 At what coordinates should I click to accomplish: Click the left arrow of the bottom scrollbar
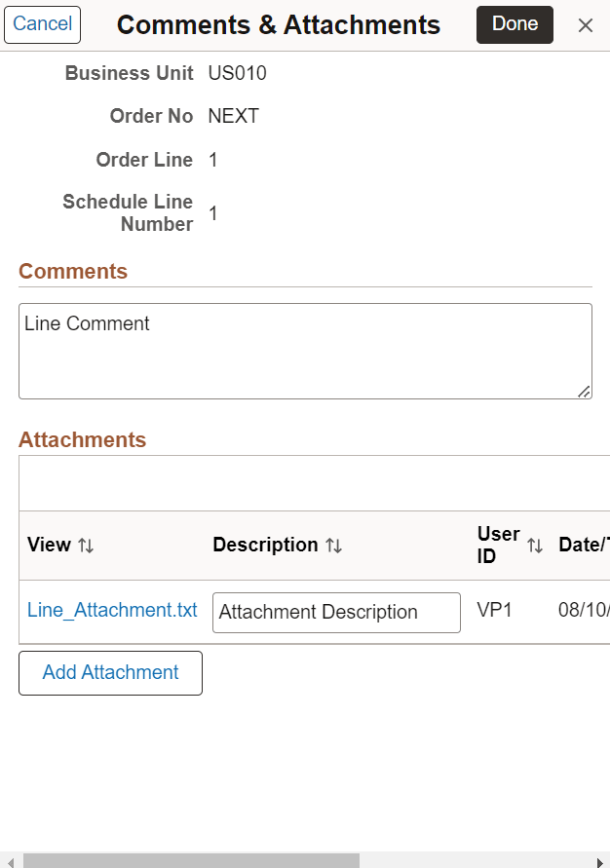tap(10, 860)
